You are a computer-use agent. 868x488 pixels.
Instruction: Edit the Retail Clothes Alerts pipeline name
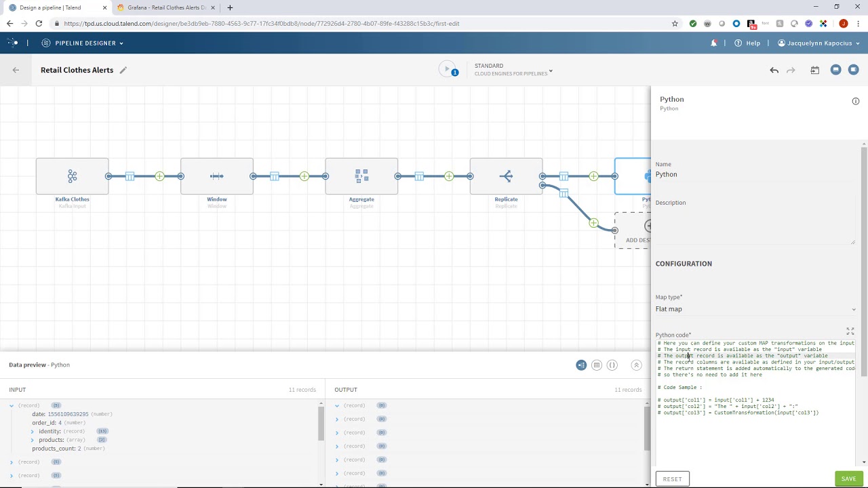pyautogui.click(x=123, y=70)
